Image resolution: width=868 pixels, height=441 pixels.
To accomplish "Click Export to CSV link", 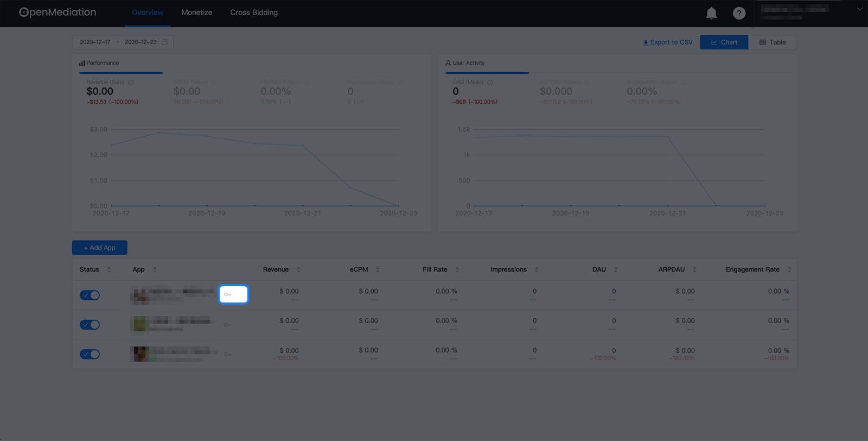I will coord(668,42).
